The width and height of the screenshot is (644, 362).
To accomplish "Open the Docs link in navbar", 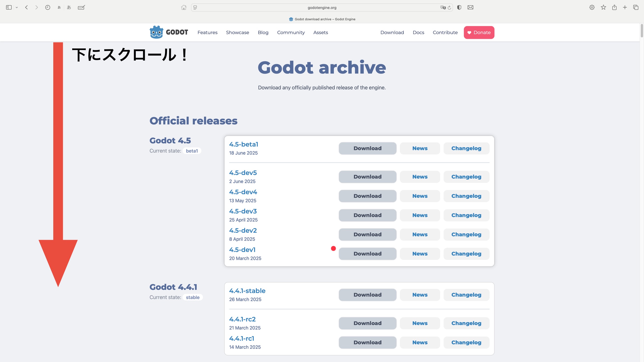I will (x=418, y=32).
